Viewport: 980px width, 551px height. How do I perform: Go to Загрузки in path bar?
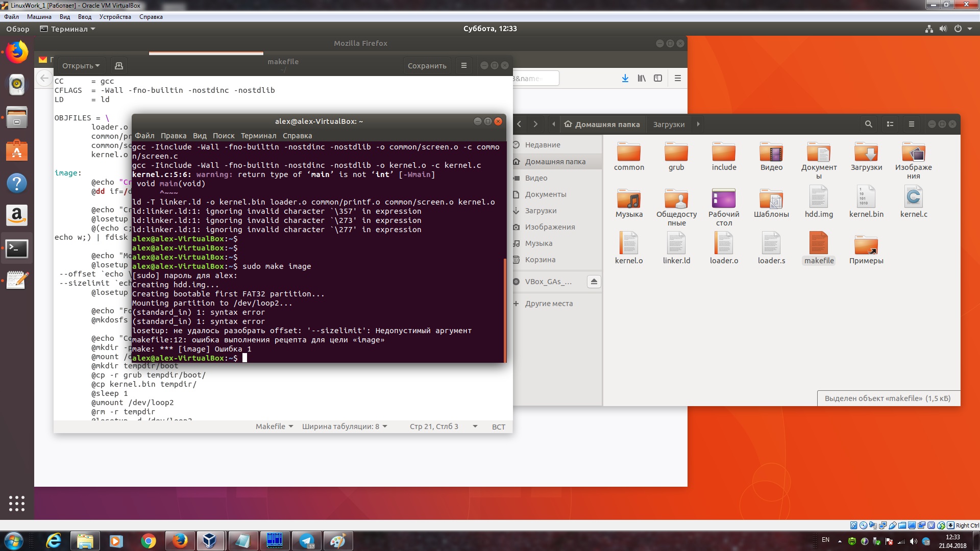pyautogui.click(x=669, y=124)
